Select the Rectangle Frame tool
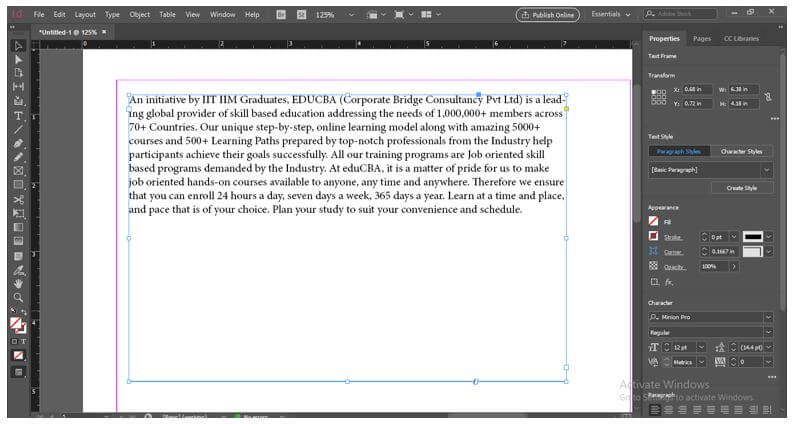The width and height of the screenshot is (799, 424). click(18, 171)
